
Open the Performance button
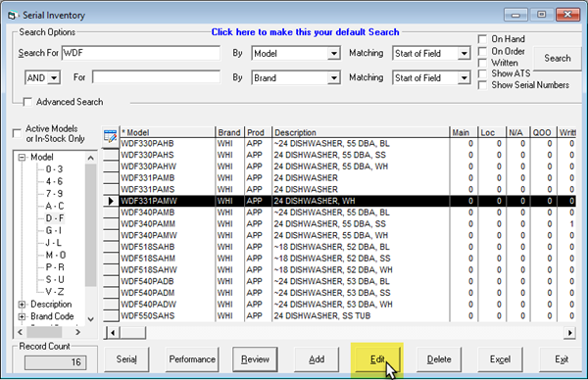pyautogui.click(x=192, y=359)
